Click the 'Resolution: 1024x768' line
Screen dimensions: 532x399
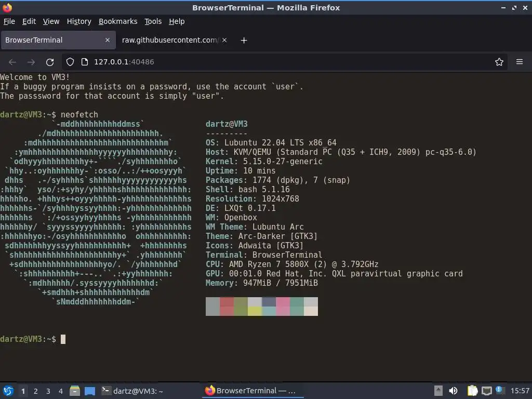coord(252,198)
